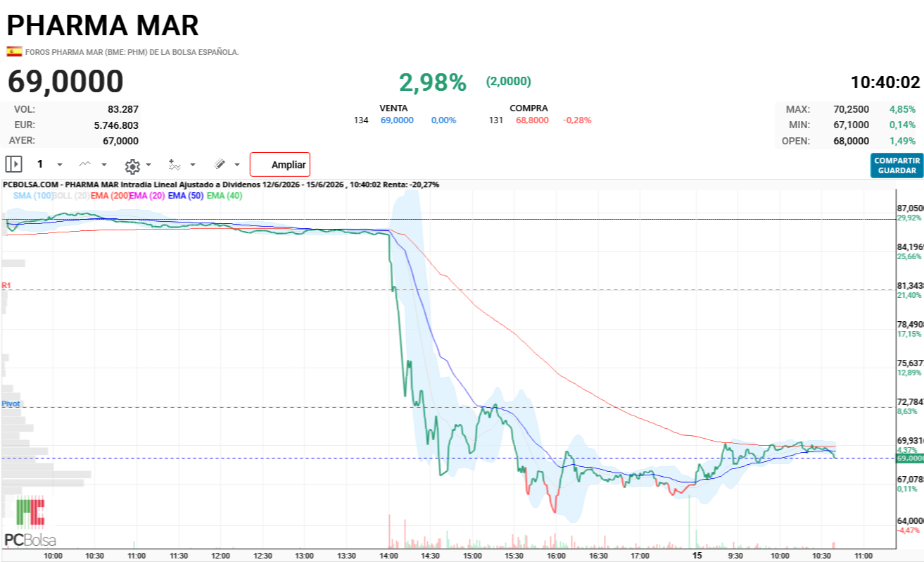Click the COMPRA price 68,8000
Screen dimensions: 924x562
click(x=533, y=120)
